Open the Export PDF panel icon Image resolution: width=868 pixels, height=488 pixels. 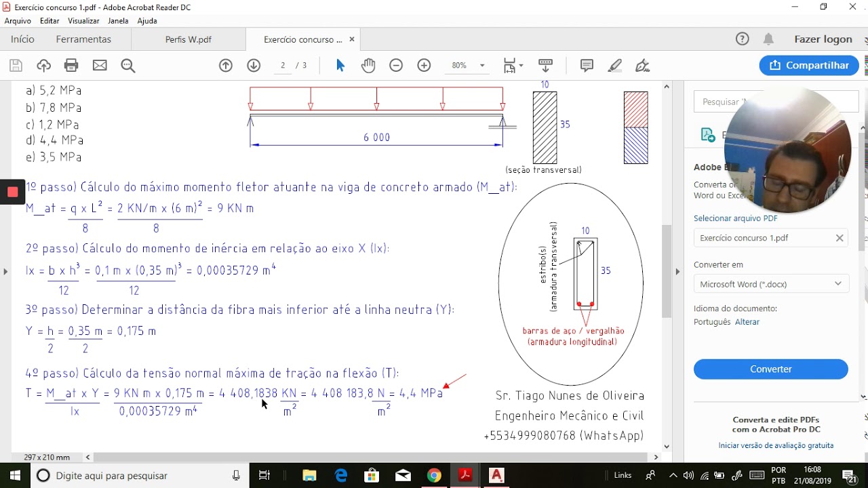[x=708, y=135]
